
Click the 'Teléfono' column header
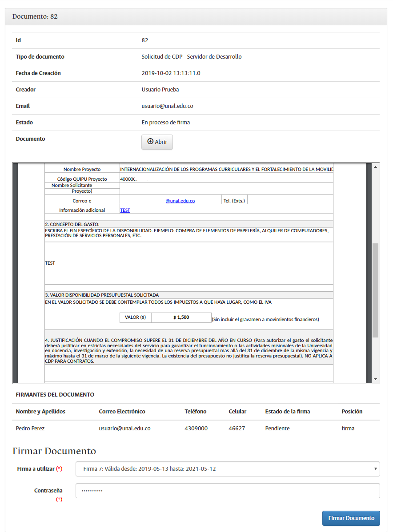195,412
